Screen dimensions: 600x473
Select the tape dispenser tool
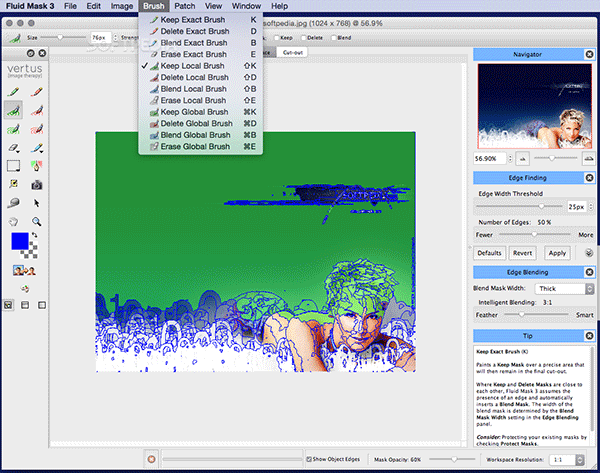click(13, 203)
